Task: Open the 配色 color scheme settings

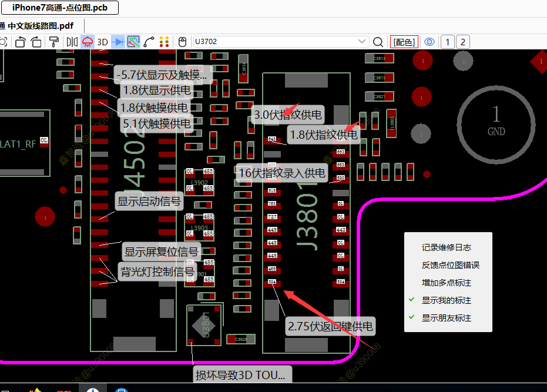Action: tap(404, 42)
